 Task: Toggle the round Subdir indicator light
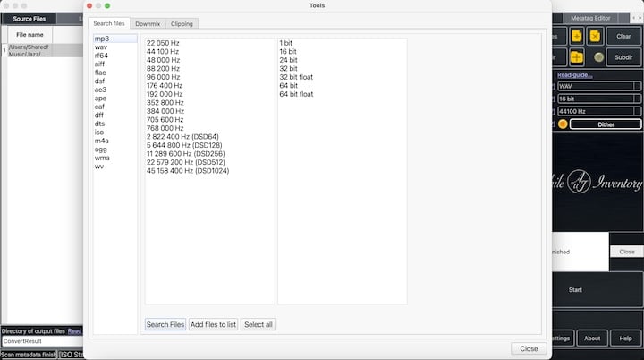tap(598, 57)
